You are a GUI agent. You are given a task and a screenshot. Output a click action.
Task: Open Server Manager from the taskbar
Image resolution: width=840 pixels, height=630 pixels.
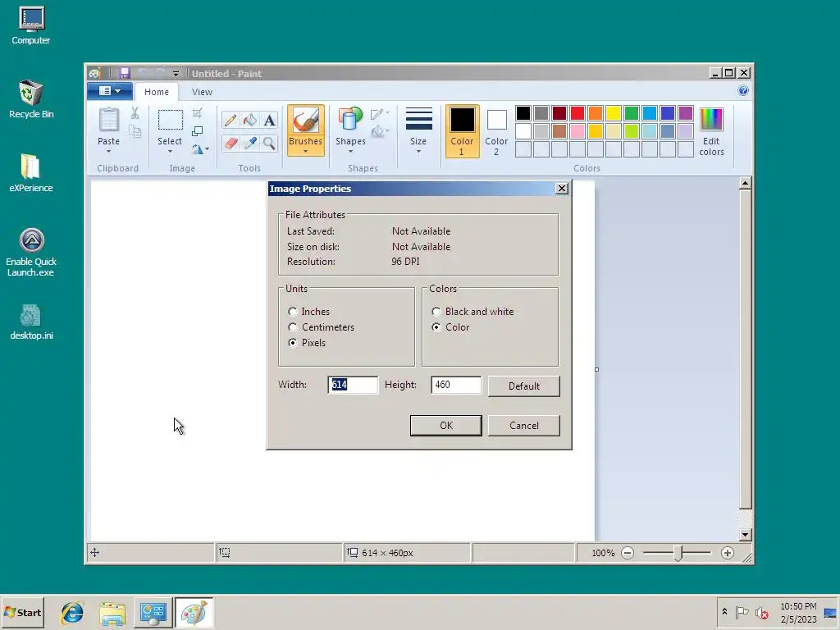[153, 612]
